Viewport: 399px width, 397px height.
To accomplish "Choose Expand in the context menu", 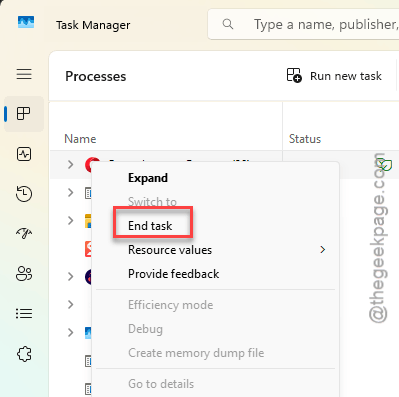I will click(x=148, y=178).
